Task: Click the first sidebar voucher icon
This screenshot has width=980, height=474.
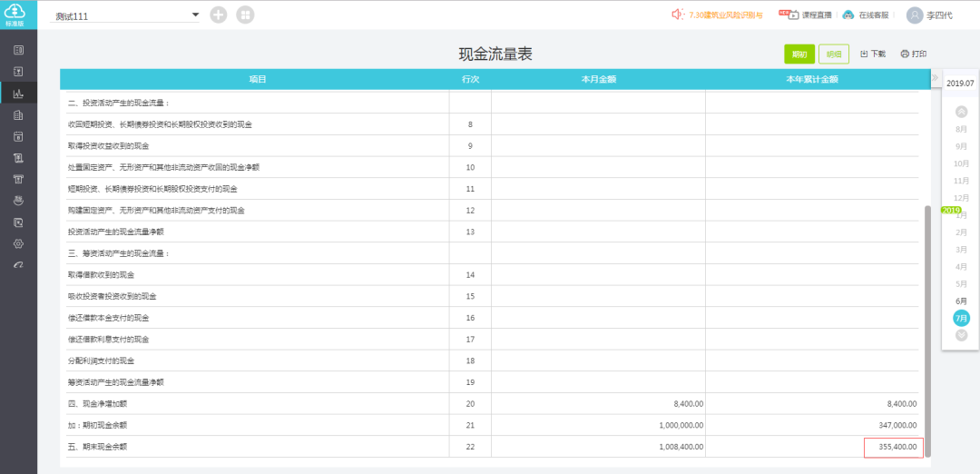Action: [x=18, y=49]
